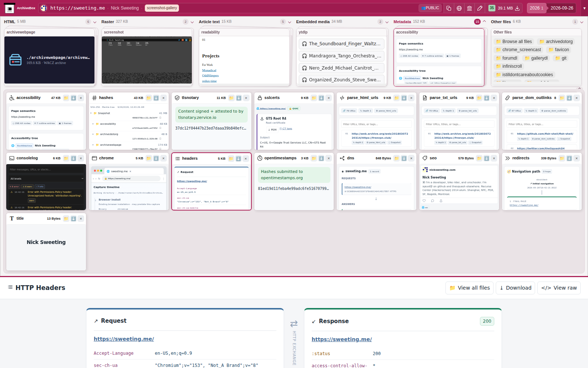The width and height of the screenshot is (588, 368).
Task: Open the Response https://sweeting.me/ link
Action: coord(342,339)
